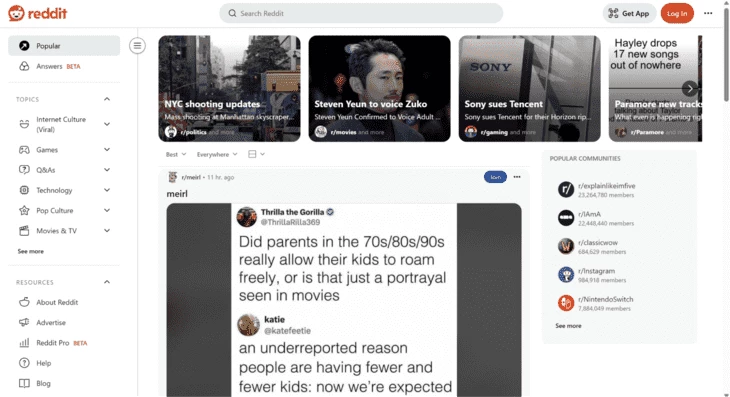This screenshot has height=397, width=730.
Task: Click the meirl post tweet image
Action: coord(344,300)
